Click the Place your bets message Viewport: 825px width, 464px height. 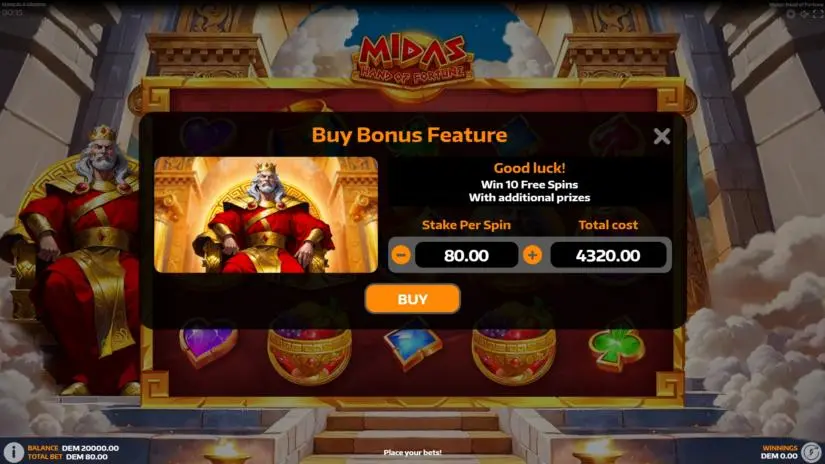pos(412,452)
